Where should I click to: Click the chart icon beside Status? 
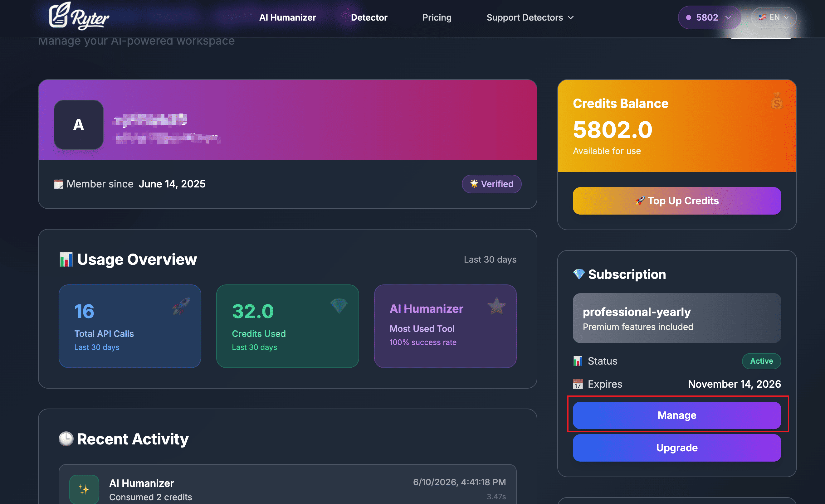pos(578,361)
